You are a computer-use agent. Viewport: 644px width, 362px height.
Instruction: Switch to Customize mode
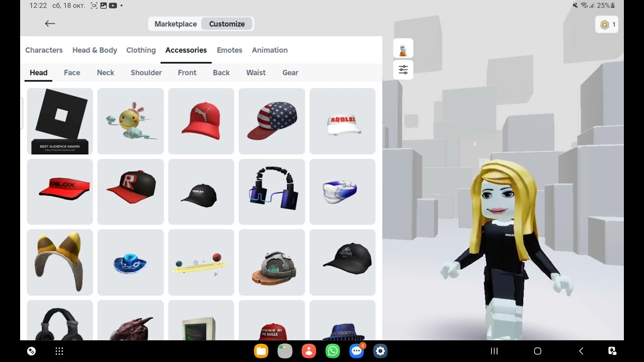227,24
